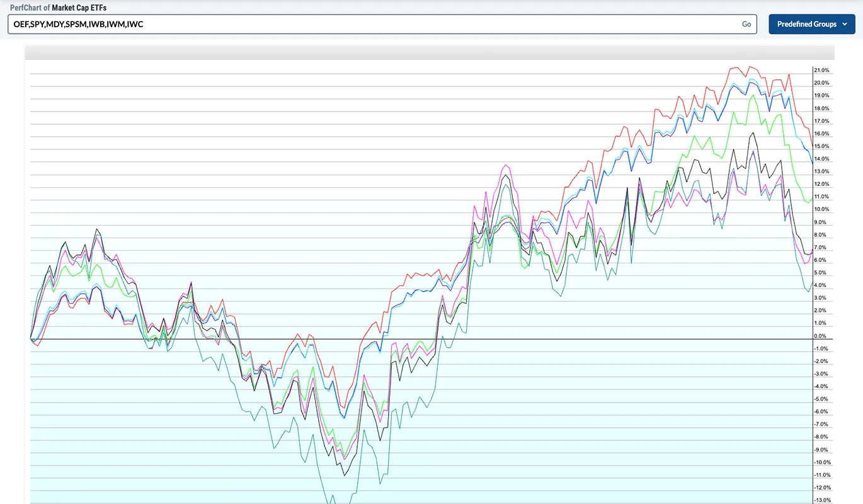Click the -5.0% y-axis tick label

(821, 399)
